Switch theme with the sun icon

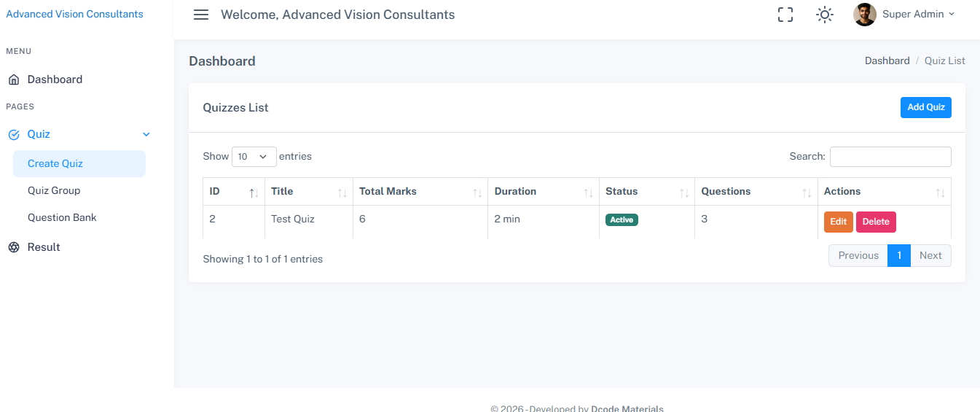(824, 15)
